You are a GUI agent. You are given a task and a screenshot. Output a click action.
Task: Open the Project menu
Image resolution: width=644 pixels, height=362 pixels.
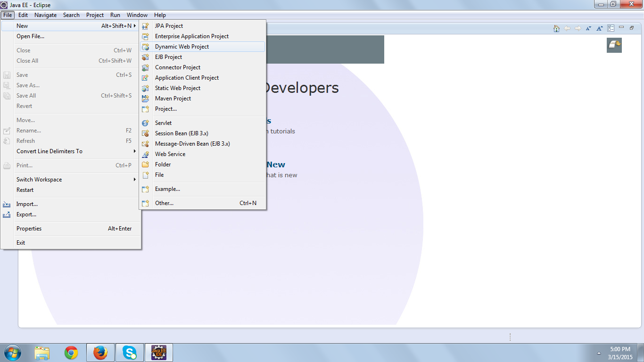tap(95, 15)
